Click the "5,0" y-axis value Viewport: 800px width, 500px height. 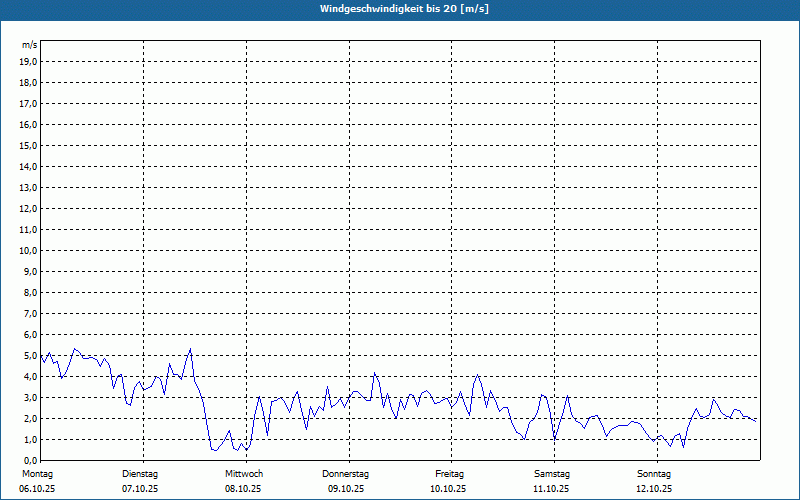(30, 355)
